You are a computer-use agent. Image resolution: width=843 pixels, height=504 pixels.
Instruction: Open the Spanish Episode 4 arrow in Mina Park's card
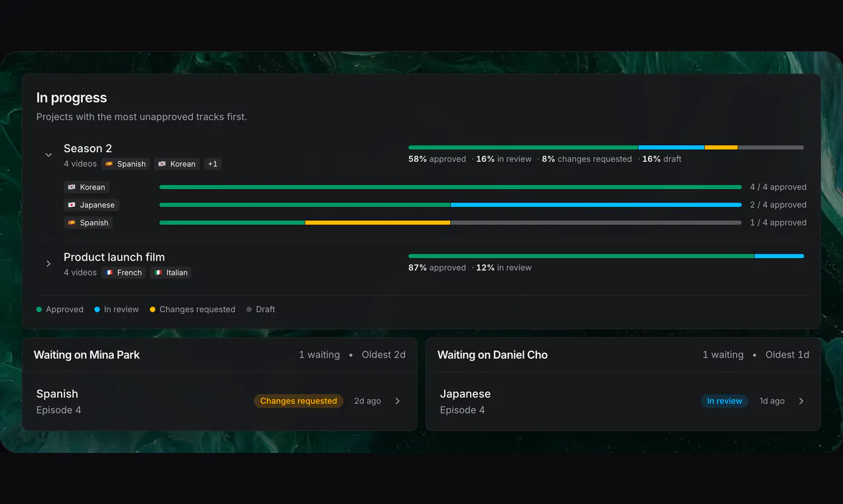click(x=398, y=401)
